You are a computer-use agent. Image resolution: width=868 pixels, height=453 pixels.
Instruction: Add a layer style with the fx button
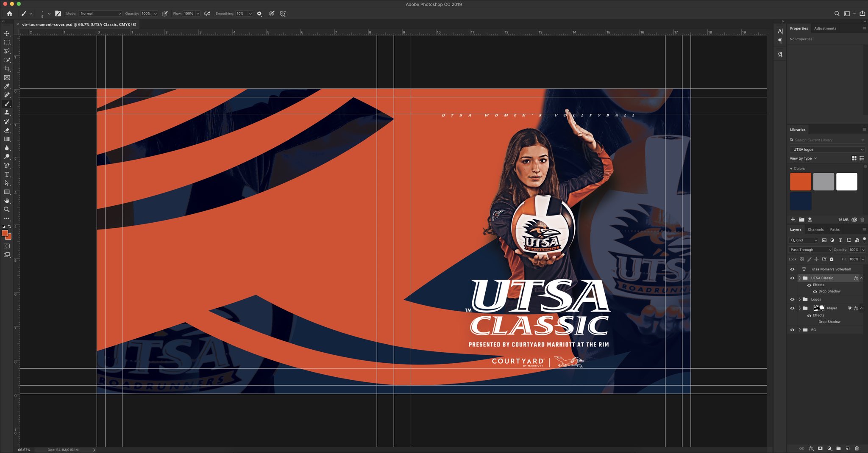(x=811, y=448)
